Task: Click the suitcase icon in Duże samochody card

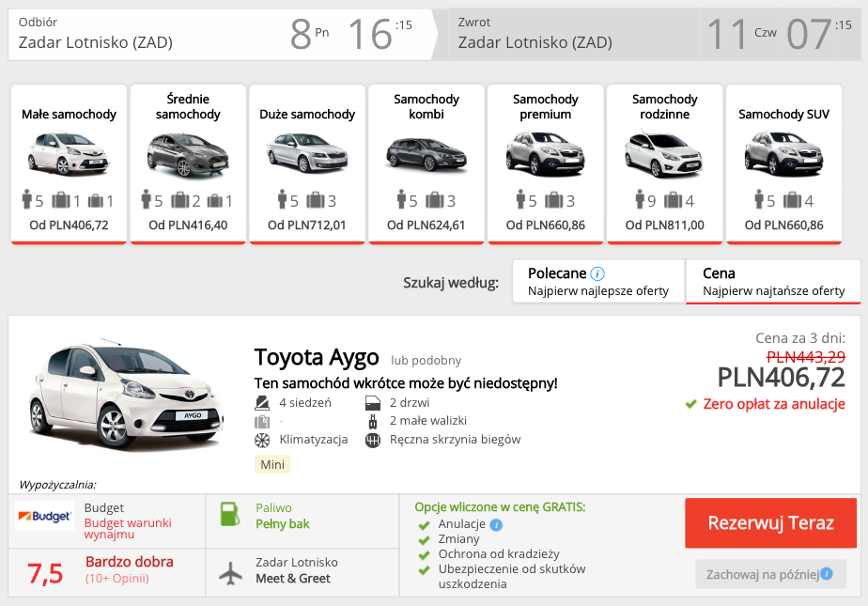Action: [316, 200]
